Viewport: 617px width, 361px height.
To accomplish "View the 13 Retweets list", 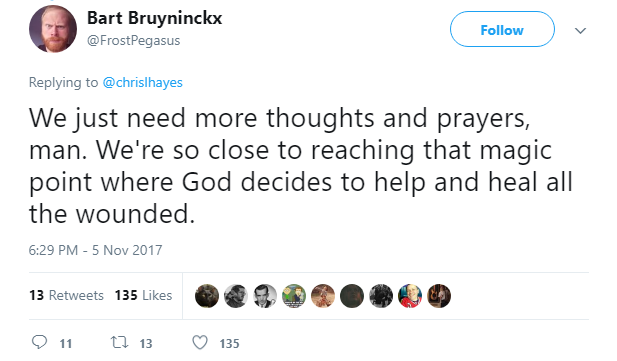I will coord(67,295).
